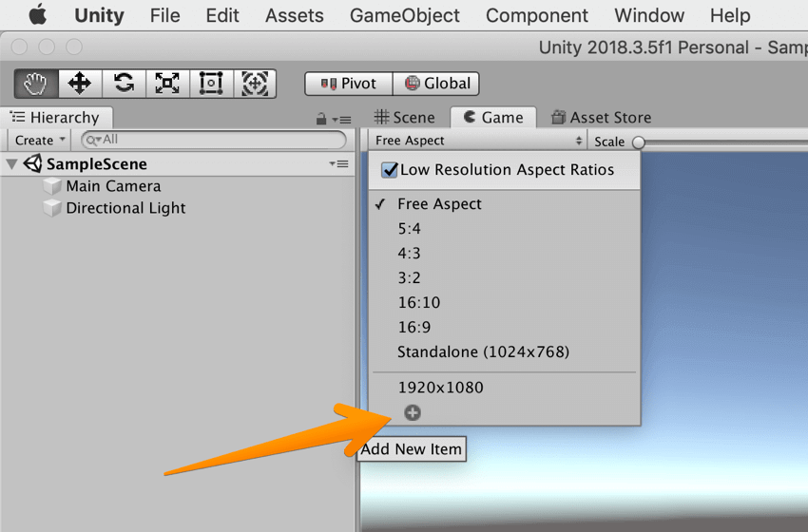
Task: Toggle Global handle rotation button
Action: [x=436, y=84]
